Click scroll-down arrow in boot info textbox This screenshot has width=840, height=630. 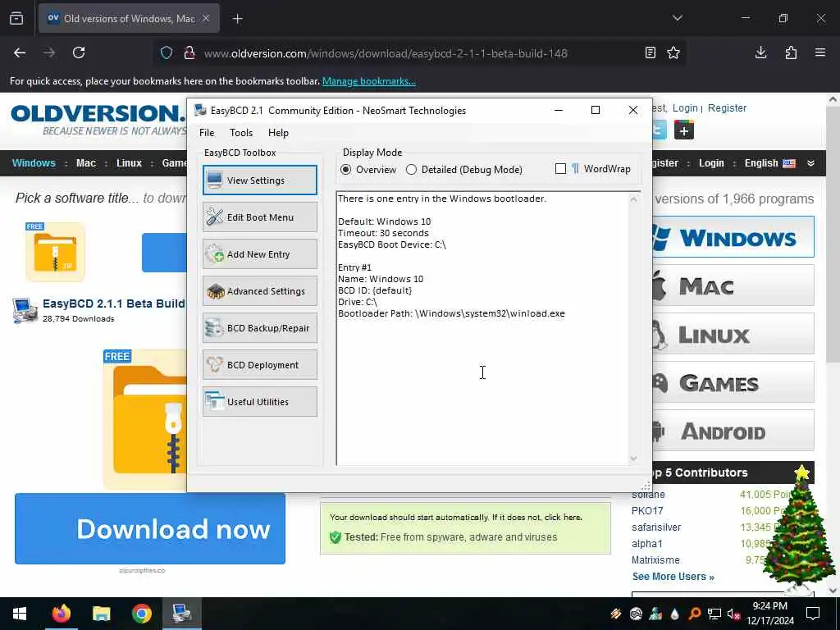click(634, 458)
